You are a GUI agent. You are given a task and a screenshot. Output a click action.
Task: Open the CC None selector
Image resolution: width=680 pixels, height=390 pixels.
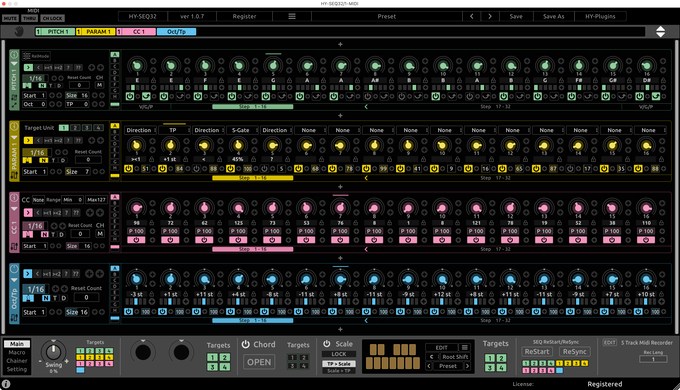(x=38, y=200)
